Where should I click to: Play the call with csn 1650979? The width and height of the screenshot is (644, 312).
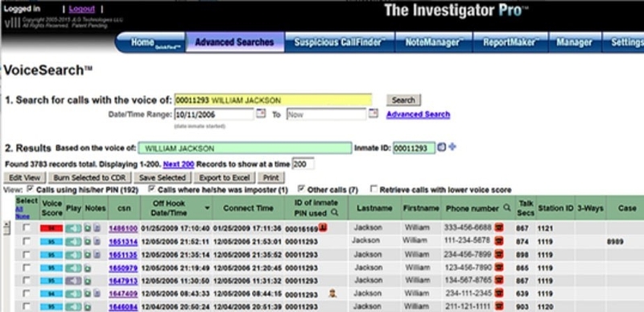click(73, 268)
